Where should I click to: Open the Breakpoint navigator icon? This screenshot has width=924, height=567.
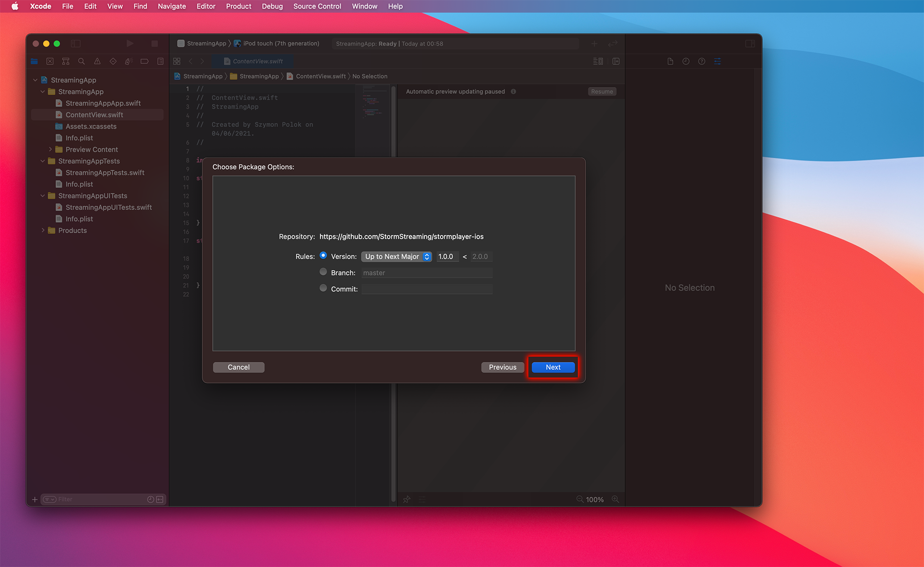click(144, 61)
